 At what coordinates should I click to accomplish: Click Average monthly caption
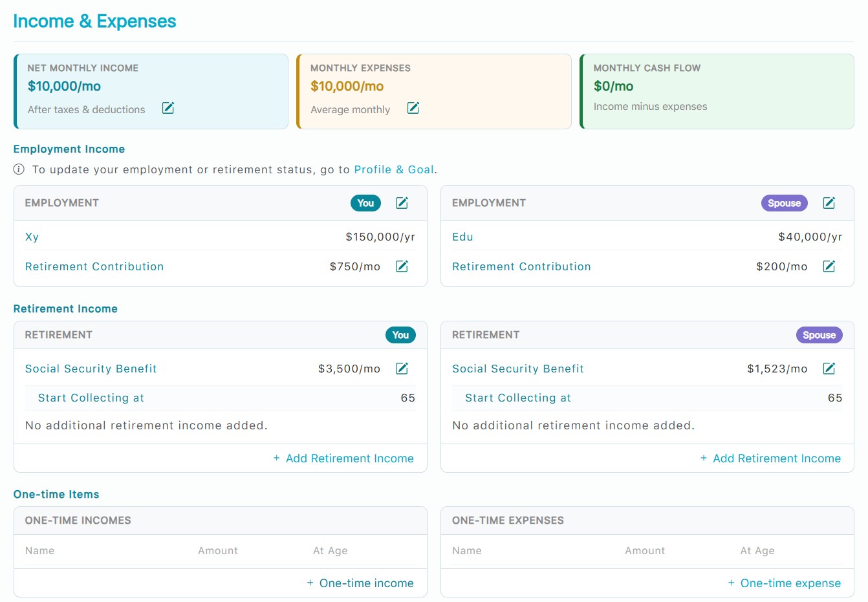(351, 110)
